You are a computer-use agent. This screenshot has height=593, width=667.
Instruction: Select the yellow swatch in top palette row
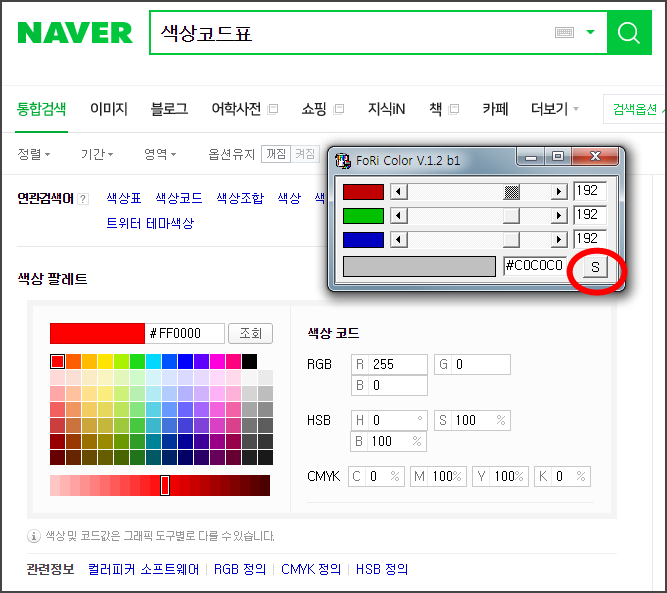click(105, 362)
